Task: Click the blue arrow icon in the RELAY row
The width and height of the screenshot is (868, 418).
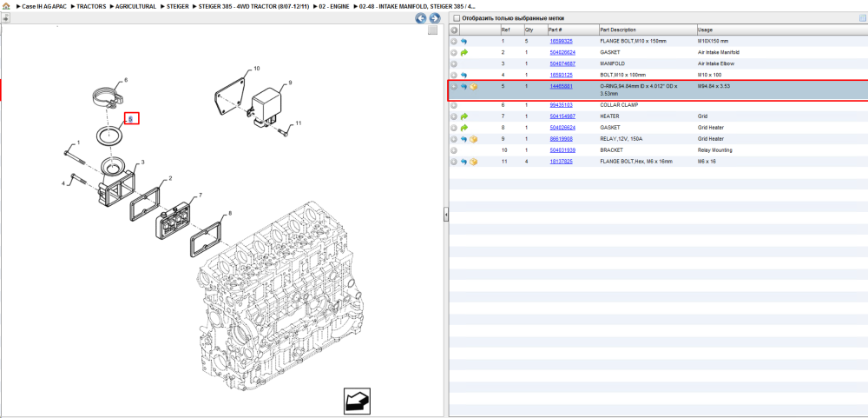Action: click(464, 139)
